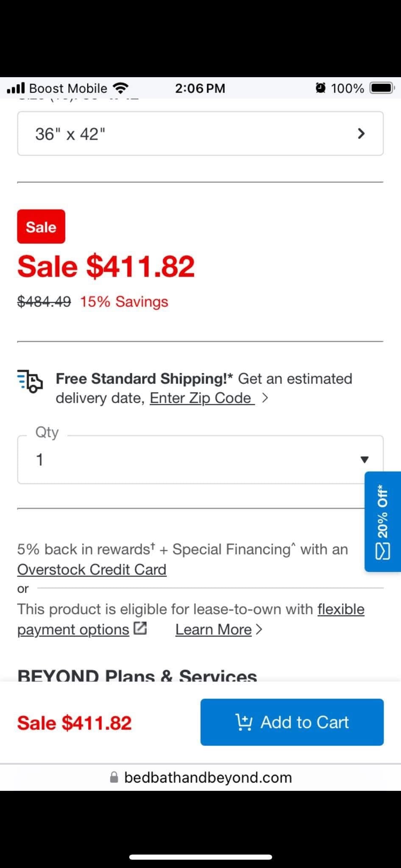The height and width of the screenshot is (868, 401).
Task: Open the Qty quantity dropdown
Action: [x=200, y=459]
